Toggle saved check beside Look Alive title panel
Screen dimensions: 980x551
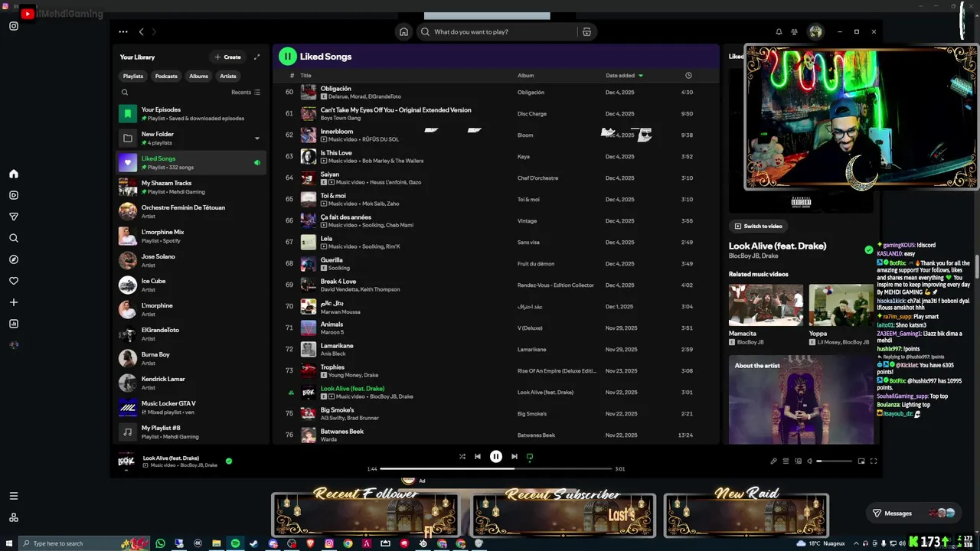coord(868,249)
